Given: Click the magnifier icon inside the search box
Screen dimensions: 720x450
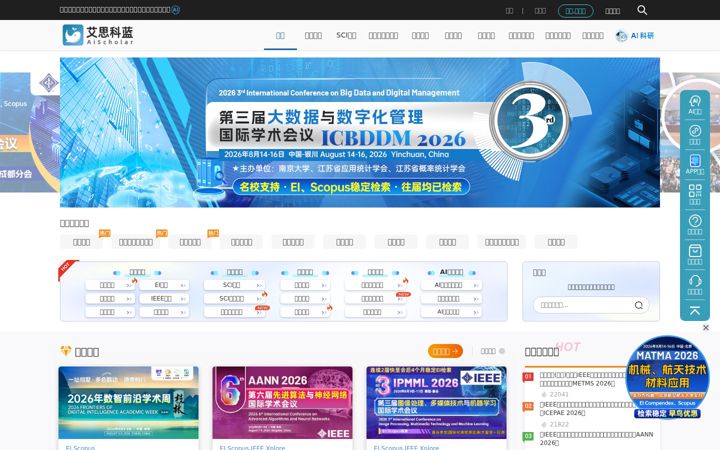Looking at the screenshot, I should [x=639, y=305].
